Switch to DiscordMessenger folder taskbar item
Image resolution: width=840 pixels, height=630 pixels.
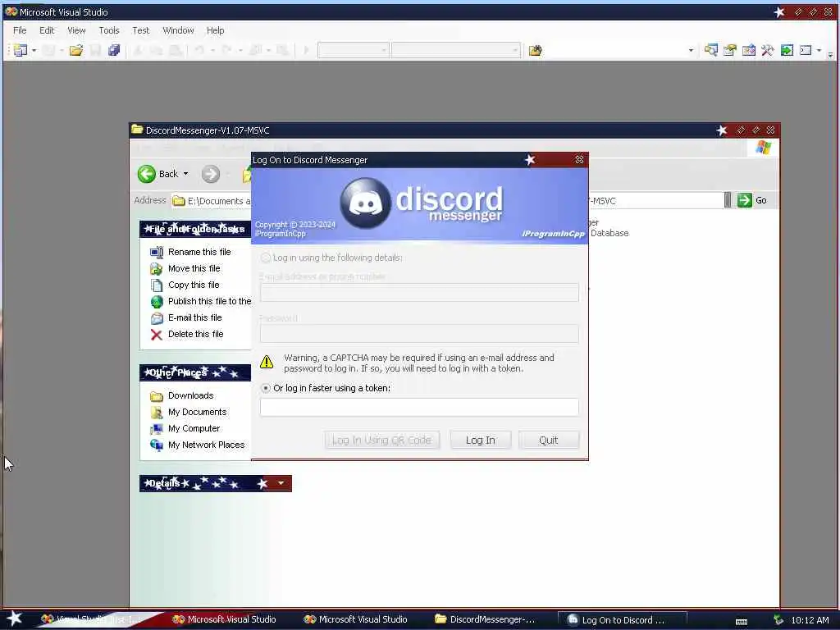(486, 619)
